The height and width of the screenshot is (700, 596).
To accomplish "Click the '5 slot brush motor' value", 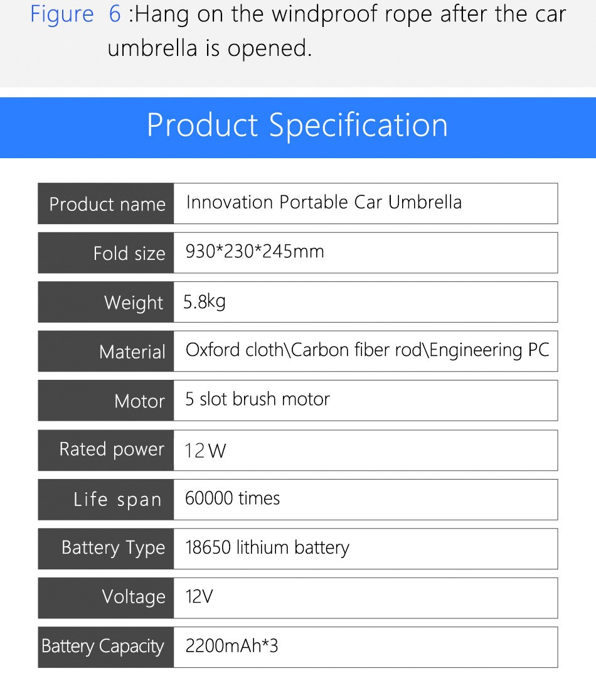I will click(257, 399).
